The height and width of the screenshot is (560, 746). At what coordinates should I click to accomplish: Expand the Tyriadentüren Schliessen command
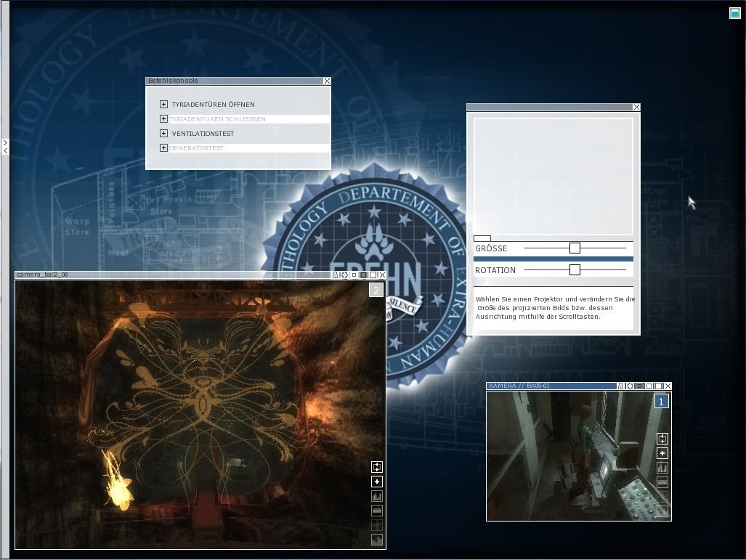[x=163, y=119]
